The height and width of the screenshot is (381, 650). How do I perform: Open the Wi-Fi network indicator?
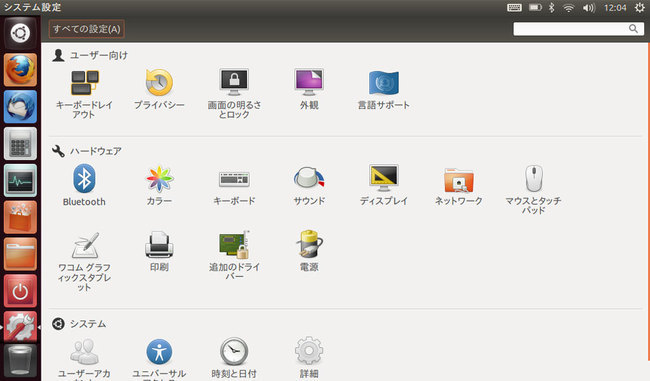coord(568,7)
